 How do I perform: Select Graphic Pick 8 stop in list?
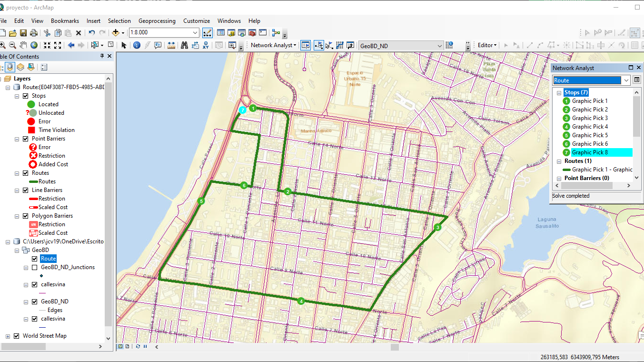click(x=602, y=152)
